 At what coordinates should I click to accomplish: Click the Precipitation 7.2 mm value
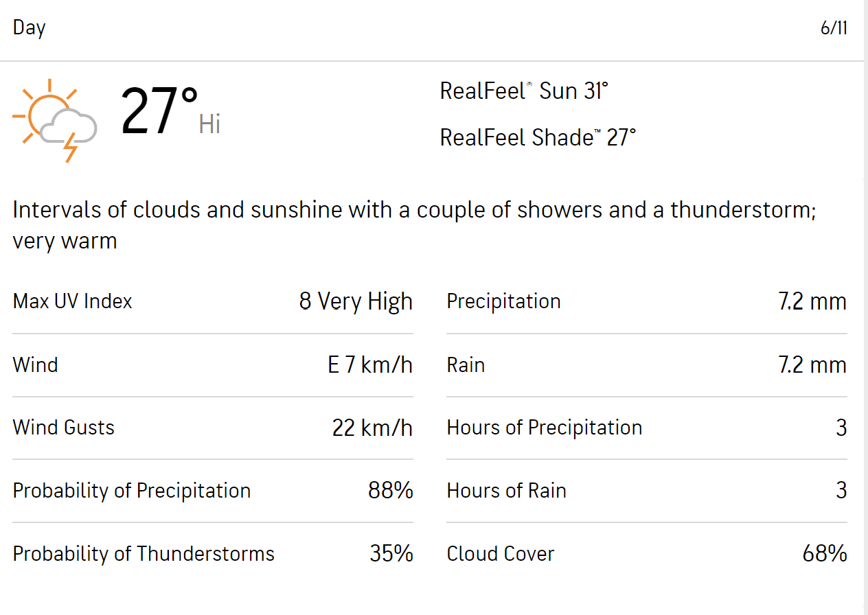coord(812,301)
